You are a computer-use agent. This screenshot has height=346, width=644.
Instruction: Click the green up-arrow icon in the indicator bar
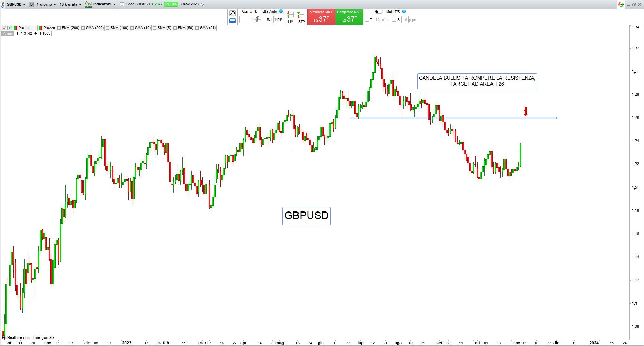tap(10, 28)
